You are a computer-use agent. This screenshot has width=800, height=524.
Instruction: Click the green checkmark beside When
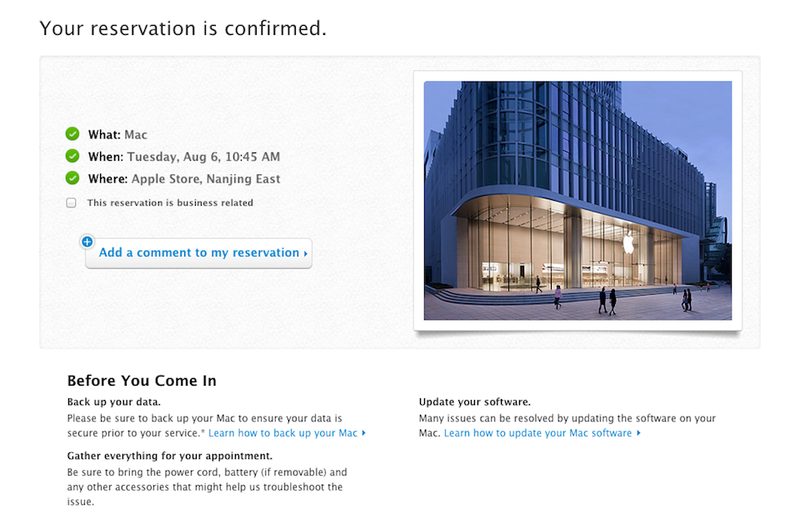tap(72, 156)
